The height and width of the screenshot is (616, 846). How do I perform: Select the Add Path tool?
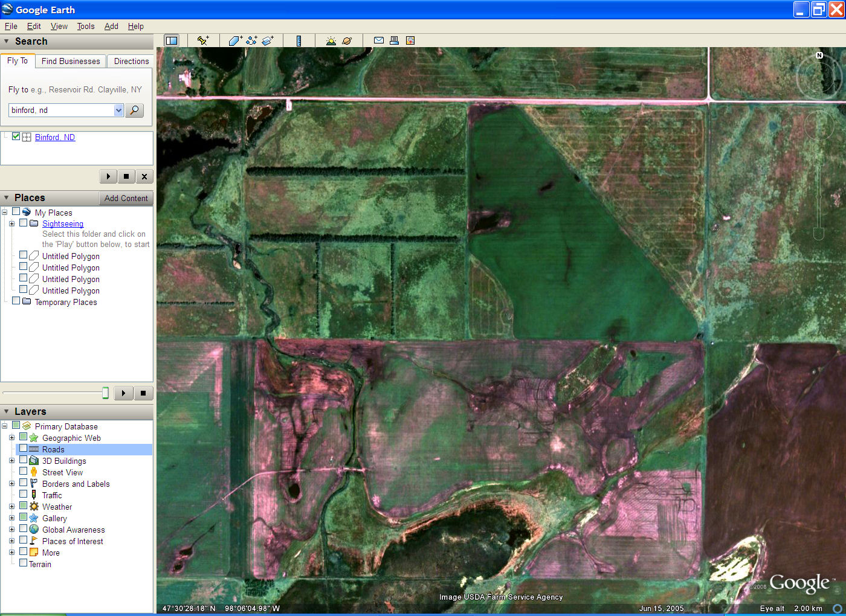coord(251,40)
